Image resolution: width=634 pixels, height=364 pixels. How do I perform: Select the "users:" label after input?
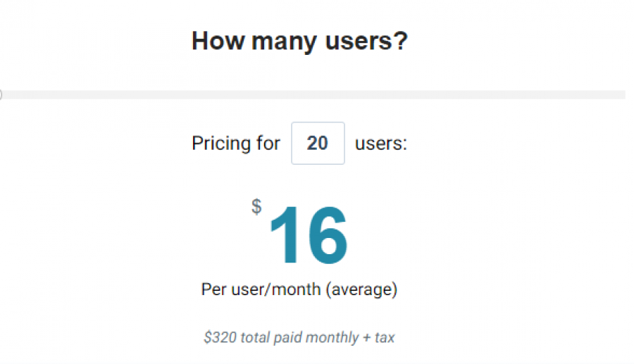point(381,144)
